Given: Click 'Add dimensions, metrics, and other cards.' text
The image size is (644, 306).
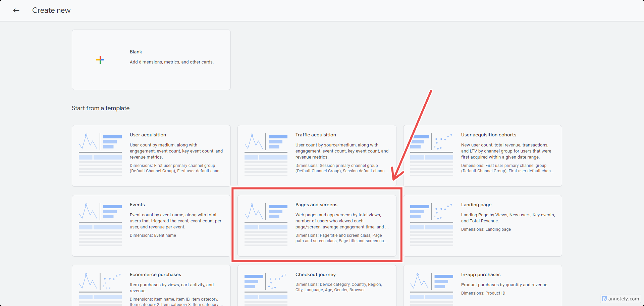Looking at the screenshot, I should tap(172, 62).
